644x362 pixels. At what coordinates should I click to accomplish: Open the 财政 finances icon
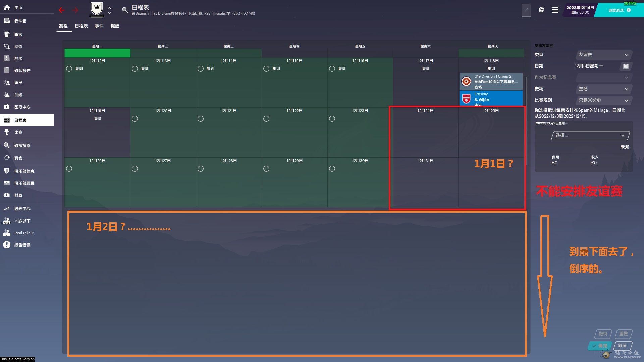pos(7,195)
